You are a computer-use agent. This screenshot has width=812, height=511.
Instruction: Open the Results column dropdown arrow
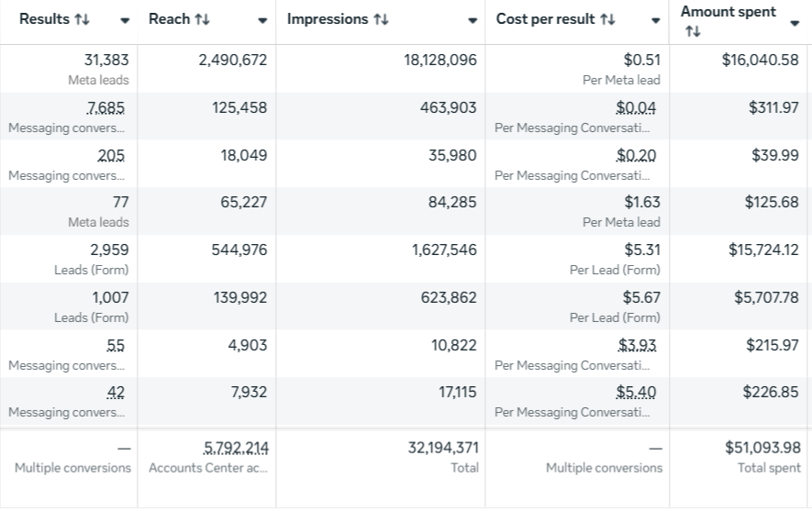126,21
